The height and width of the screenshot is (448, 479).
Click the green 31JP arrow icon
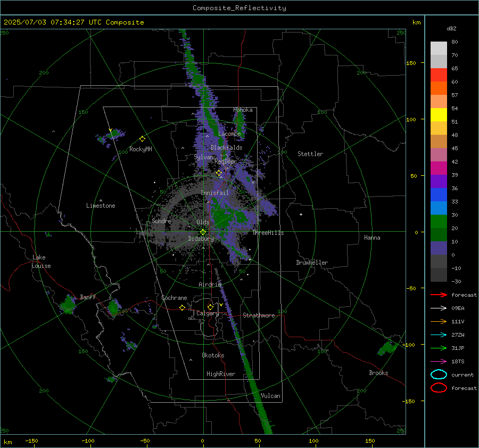(439, 348)
